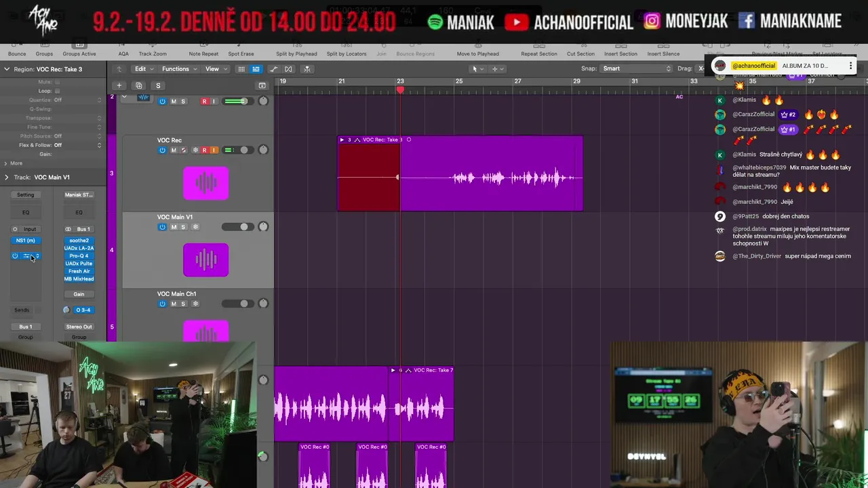Toggle the Flex icon in the tracks menu bar

288,68
